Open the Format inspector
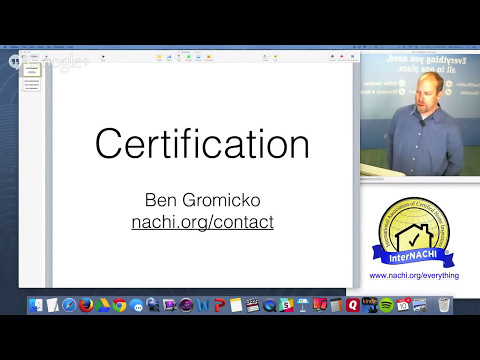Viewport: 480px width, 360px height. pyautogui.click(x=332, y=58)
